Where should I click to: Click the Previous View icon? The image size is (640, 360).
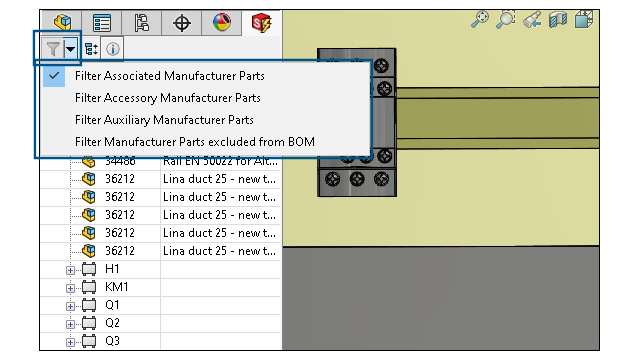(x=532, y=20)
